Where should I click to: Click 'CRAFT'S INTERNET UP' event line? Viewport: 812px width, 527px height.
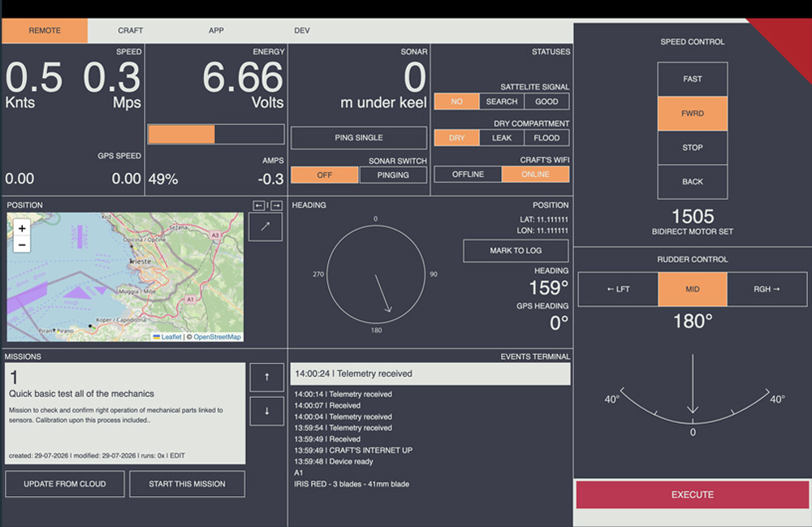(353, 451)
